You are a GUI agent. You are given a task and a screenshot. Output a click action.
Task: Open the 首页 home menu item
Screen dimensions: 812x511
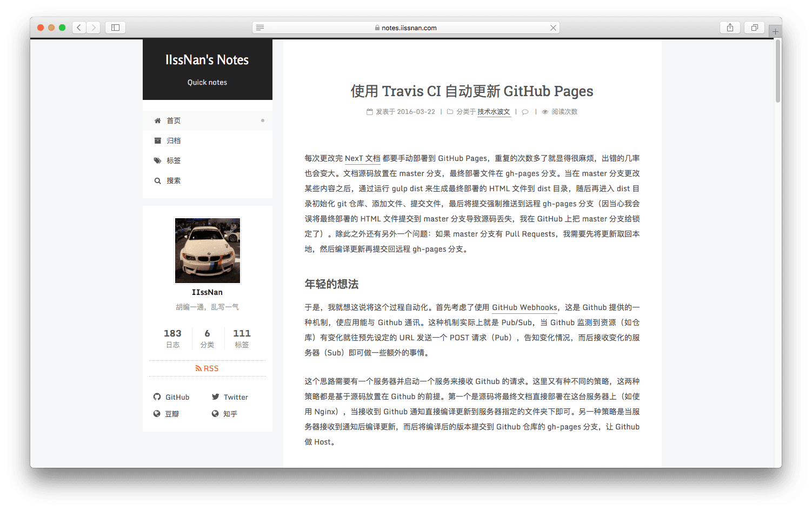(208, 120)
